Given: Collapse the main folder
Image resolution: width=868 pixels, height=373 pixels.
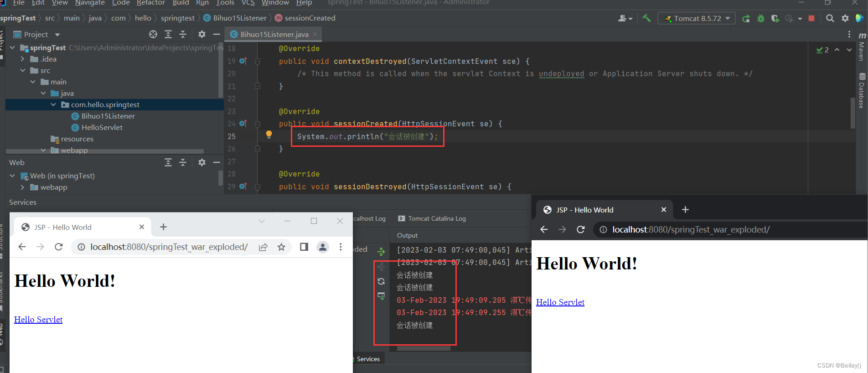Looking at the screenshot, I should point(33,82).
